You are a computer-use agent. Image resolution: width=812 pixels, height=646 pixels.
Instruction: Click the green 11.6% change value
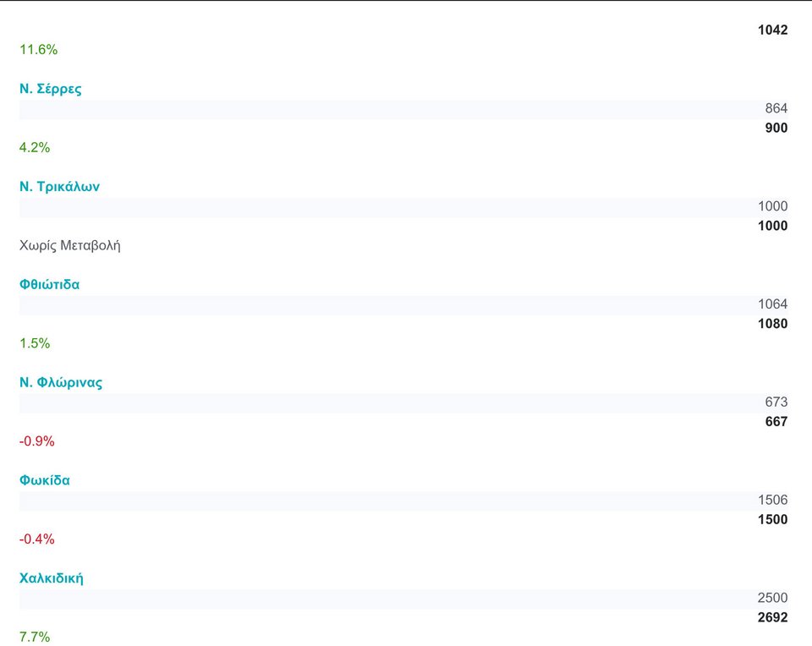(38, 50)
